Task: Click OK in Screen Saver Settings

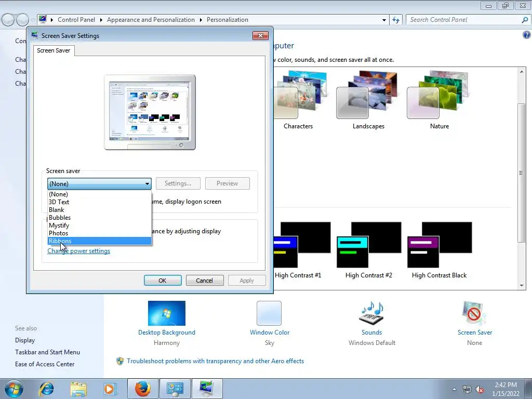Action: coord(163,281)
